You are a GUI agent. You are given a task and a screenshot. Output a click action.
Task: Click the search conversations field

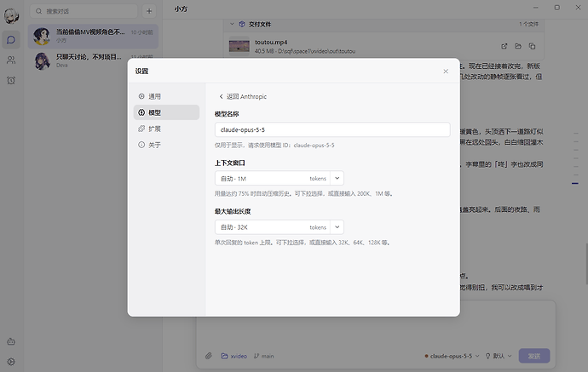(x=84, y=11)
